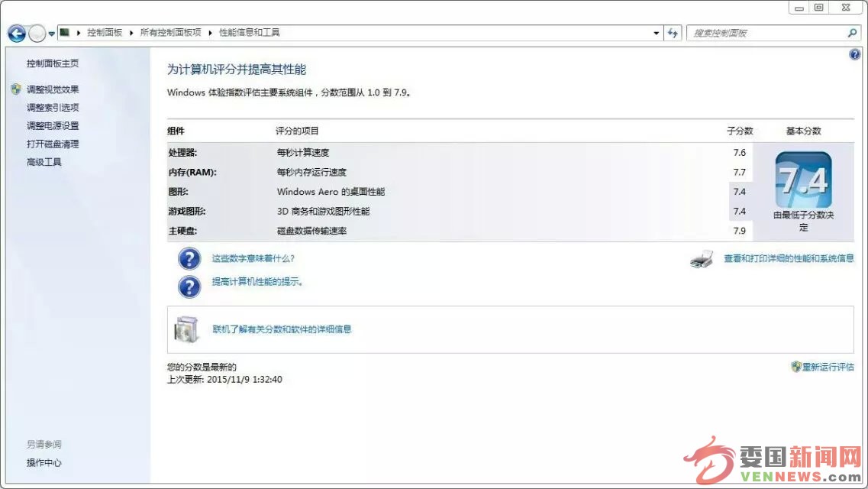
Task: Open 查看和打印详细的性能和系统信息 link
Action: click(x=789, y=258)
